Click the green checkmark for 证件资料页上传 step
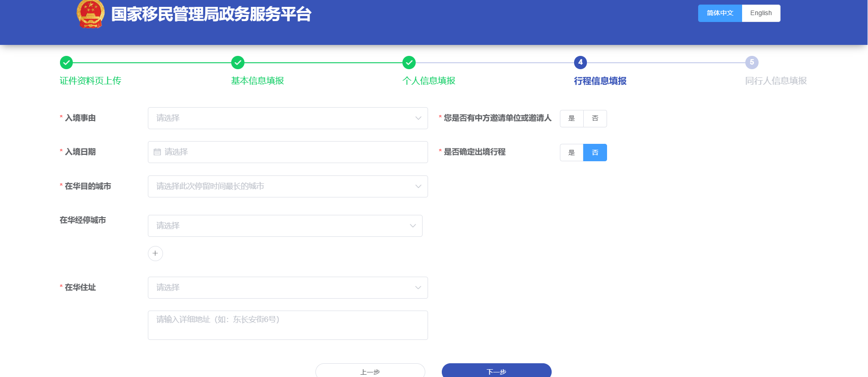 [66, 62]
